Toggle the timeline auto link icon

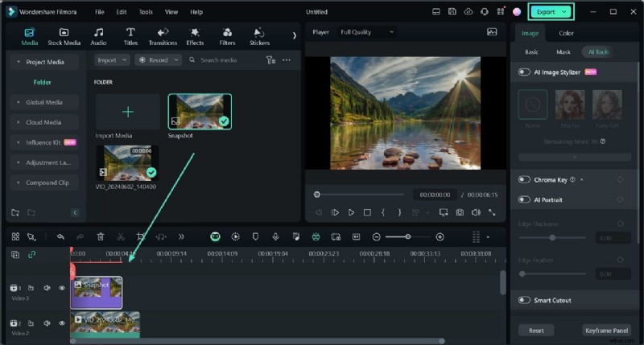coord(31,255)
